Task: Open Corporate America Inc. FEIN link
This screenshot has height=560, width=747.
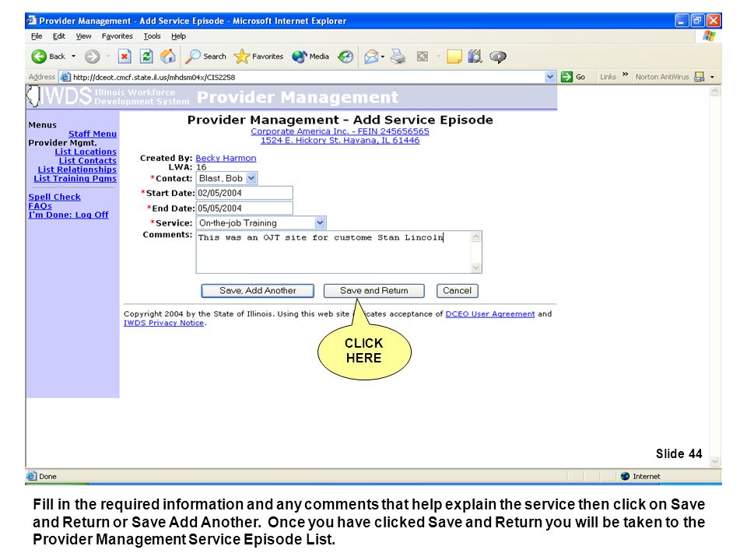Action: pyautogui.click(x=340, y=131)
